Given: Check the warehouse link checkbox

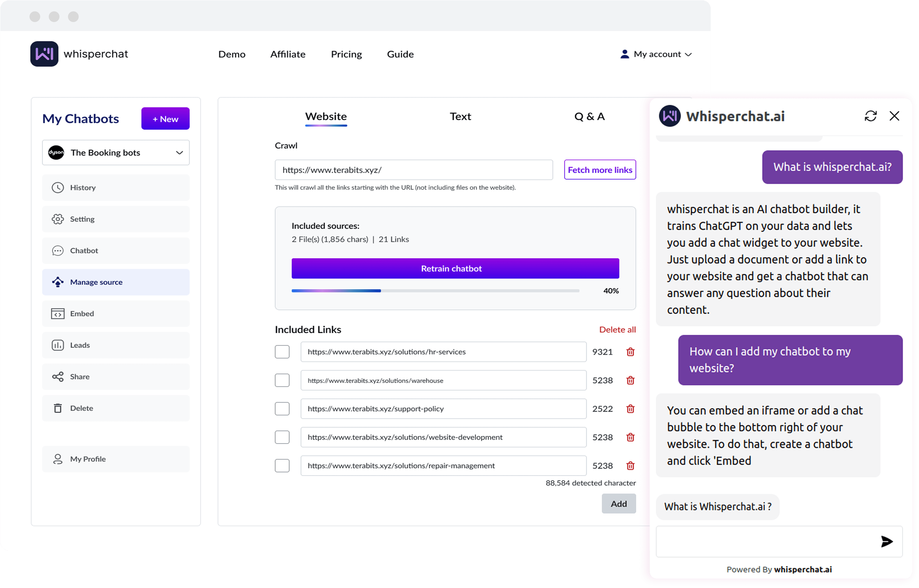Looking at the screenshot, I should (x=282, y=380).
